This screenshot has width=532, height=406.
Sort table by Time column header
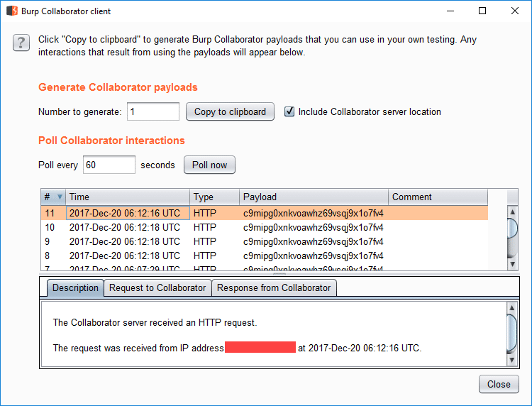point(128,197)
